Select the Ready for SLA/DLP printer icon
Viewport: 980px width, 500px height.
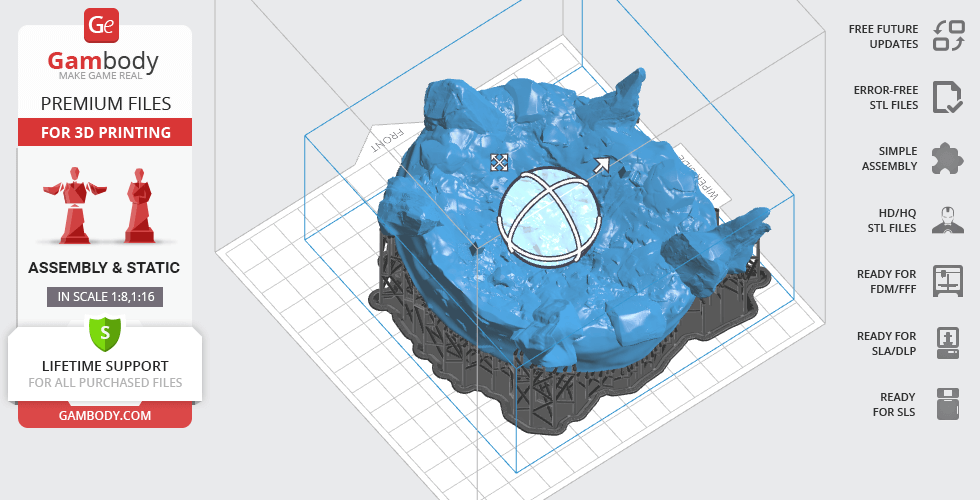[947, 342]
